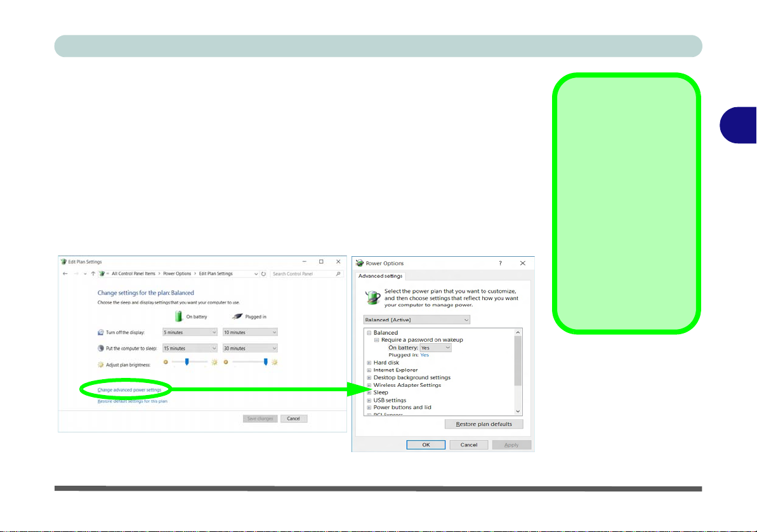757x532 pixels.
Task: Open the On battery 'Yes' dropdown in the tree
Action: 435,347
